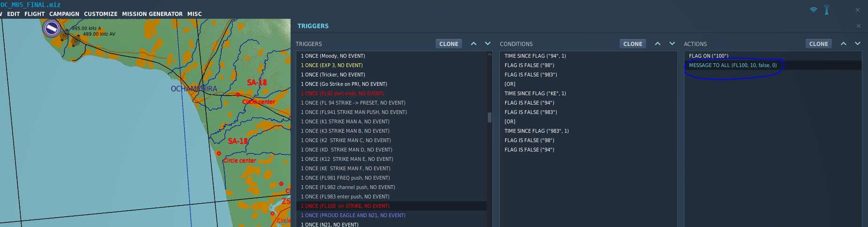Screen dimensions: 868x227
Task: Clone the selected trigger
Action: tap(449, 44)
